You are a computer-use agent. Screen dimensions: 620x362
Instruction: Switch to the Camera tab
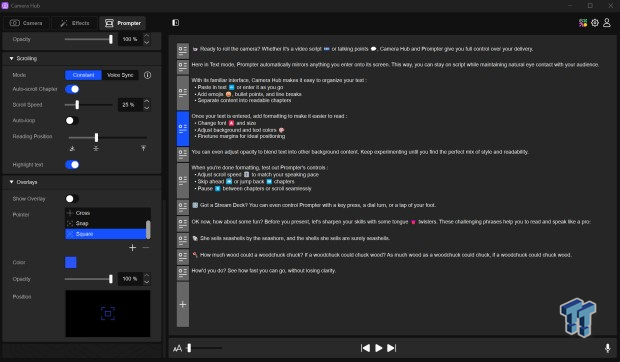click(x=26, y=23)
